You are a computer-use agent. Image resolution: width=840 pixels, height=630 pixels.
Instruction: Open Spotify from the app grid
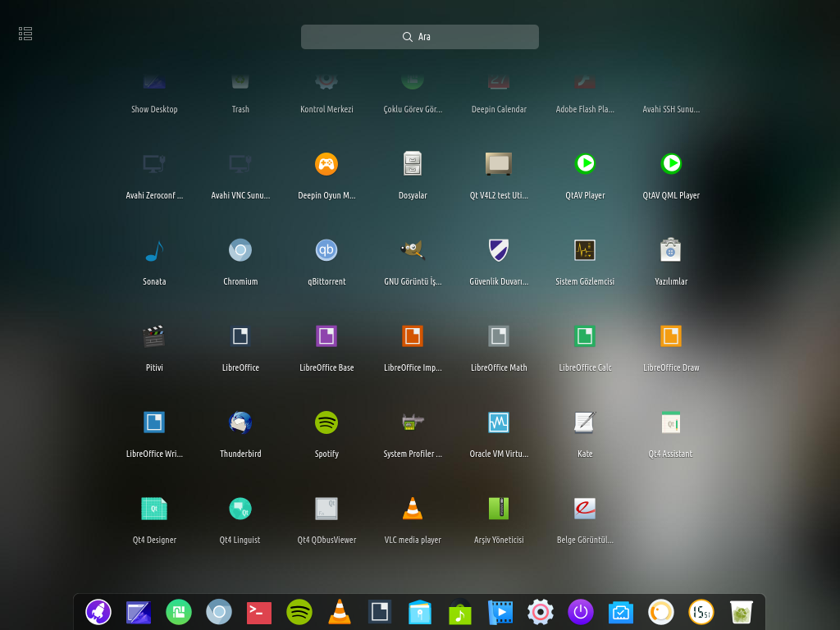point(326,422)
